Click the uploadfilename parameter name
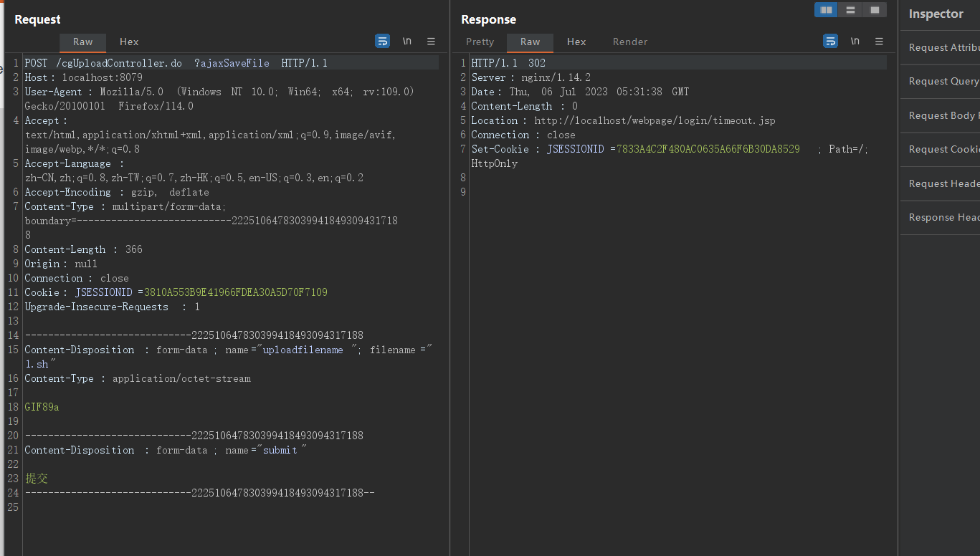 coord(303,350)
